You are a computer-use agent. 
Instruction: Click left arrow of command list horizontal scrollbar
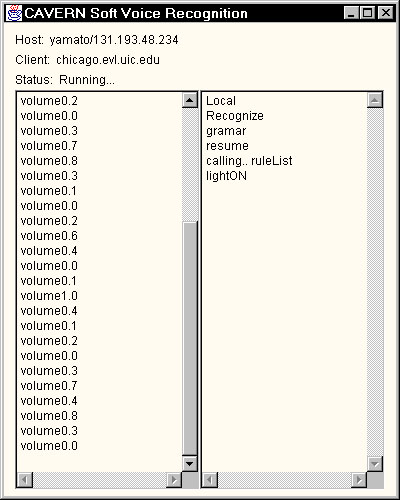coord(210,480)
